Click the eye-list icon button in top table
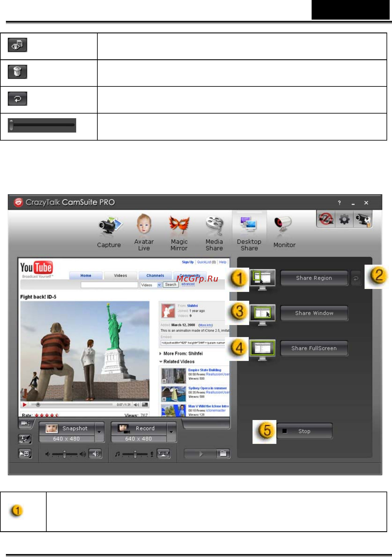392x557 pixels. [x=18, y=45]
